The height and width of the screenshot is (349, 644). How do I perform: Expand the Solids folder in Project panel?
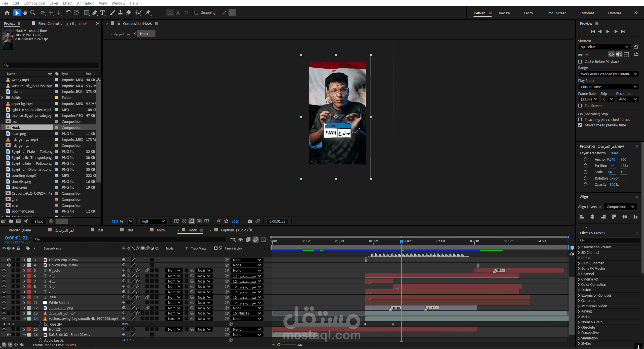click(3, 98)
